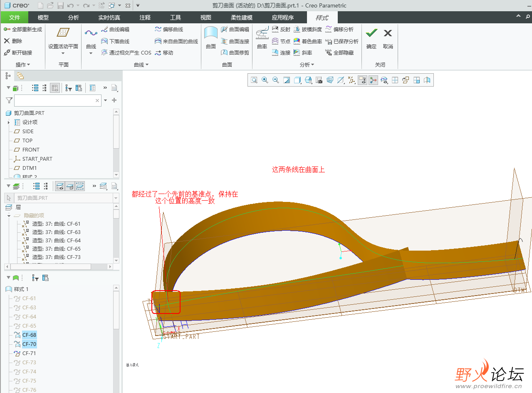This screenshot has width=532, height=393.
Task: Expand Analysis (分析) group dropdown
Action: click(307, 65)
